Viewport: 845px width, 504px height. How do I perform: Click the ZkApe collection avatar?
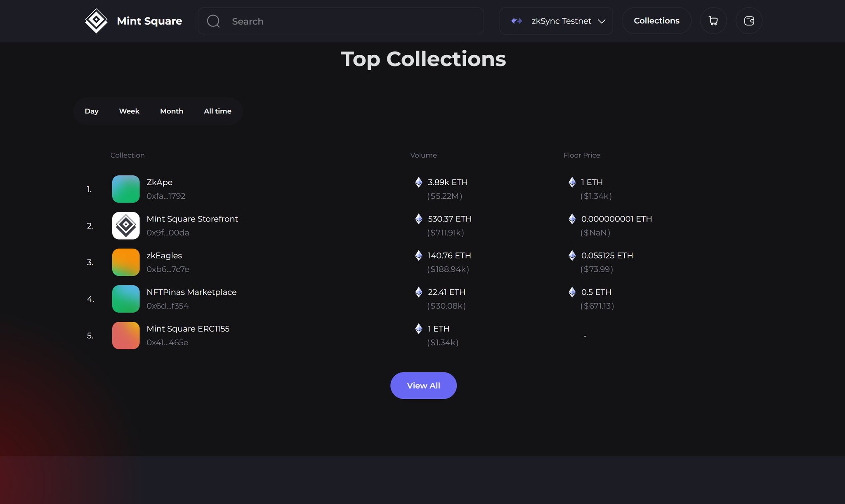126,189
